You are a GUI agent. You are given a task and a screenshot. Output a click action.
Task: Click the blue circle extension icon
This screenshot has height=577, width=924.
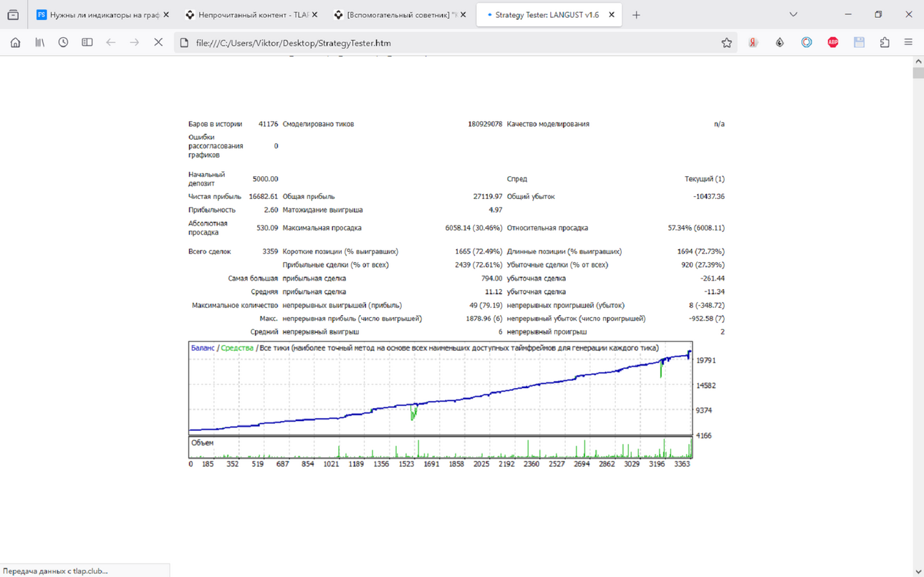pos(807,43)
